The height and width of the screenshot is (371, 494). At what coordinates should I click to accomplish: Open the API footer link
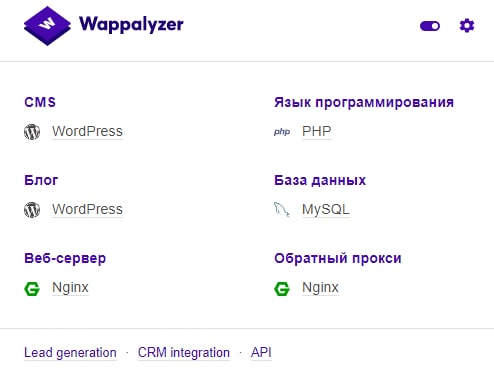[261, 352]
